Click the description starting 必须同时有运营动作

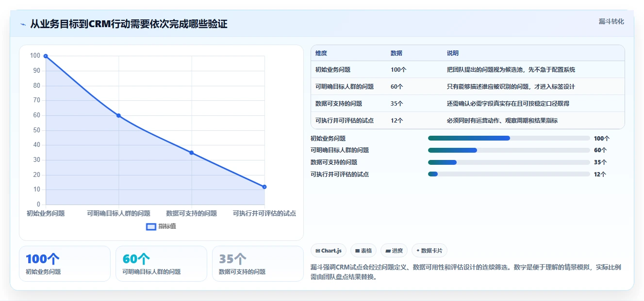[x=502, y=121]
